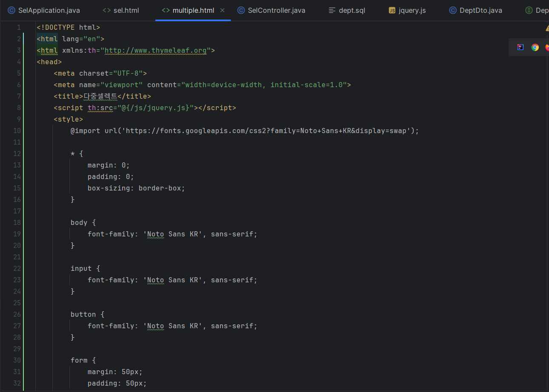The height and width of the screenshot is (392, 549).
Task: Place cursor on the <!DOCTYPE html> line
Action: point(68,28)
